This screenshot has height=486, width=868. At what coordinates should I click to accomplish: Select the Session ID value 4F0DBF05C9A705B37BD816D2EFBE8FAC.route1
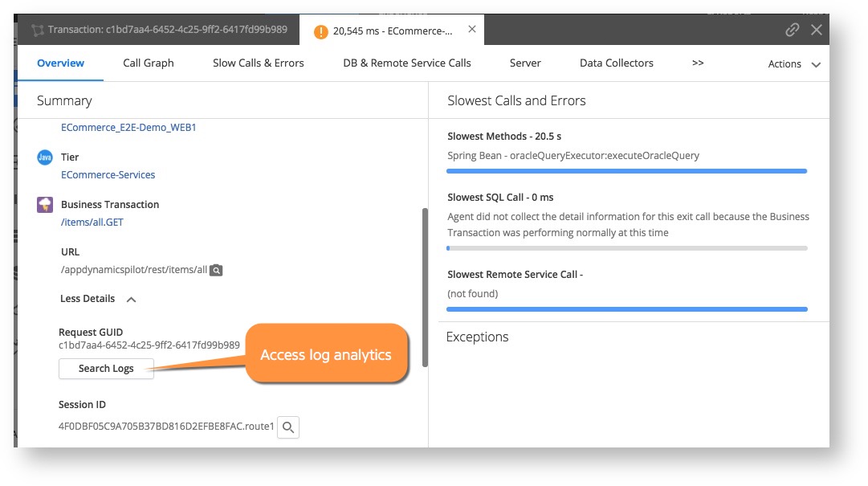pyautogui.click(x=166, y=427)
